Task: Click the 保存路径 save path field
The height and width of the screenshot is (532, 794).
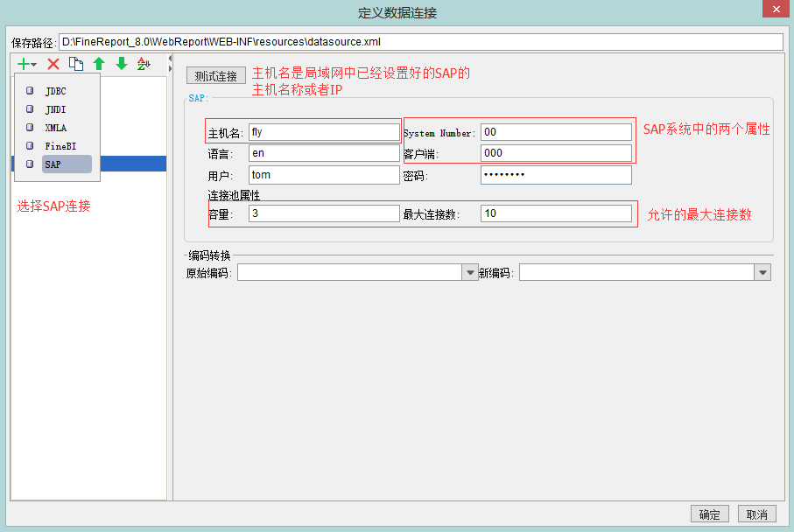Action: [421, 42]
